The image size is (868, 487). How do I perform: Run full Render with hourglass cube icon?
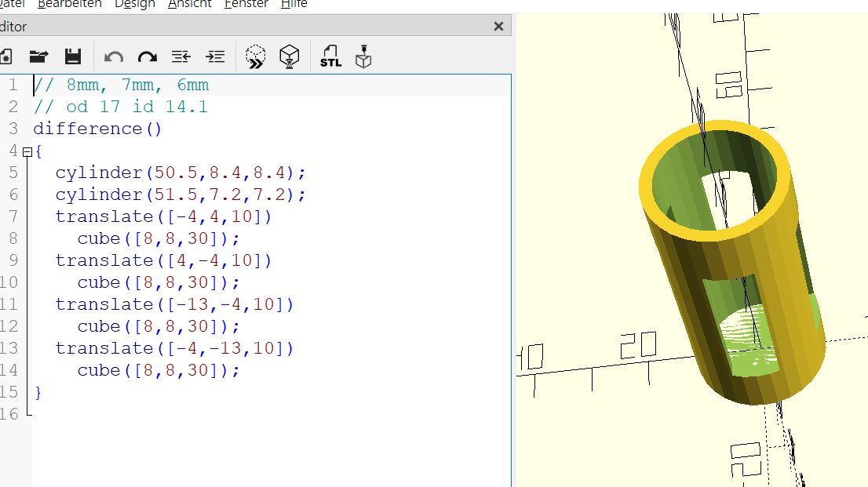pyautogui.click(x=289, y=56)
